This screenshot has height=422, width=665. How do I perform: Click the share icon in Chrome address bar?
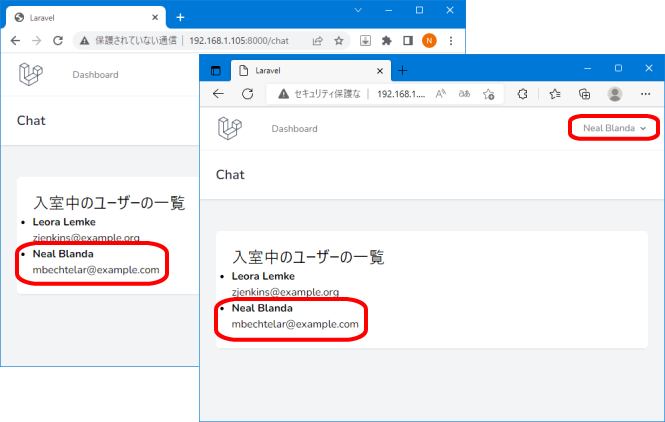[317, 41]
